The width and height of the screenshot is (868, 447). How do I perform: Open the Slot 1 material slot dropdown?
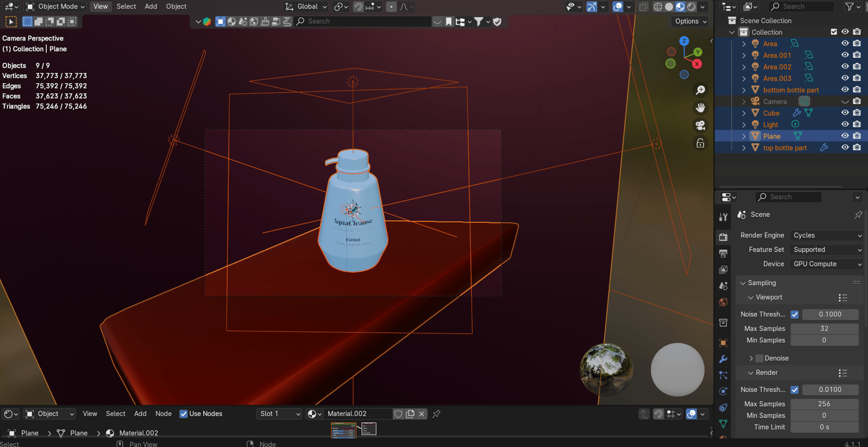279,414
